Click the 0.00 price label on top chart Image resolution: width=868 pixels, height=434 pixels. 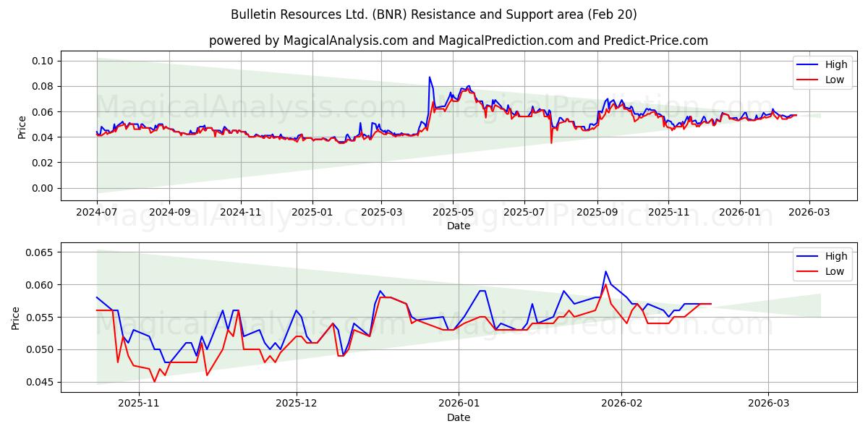point(43,188)
